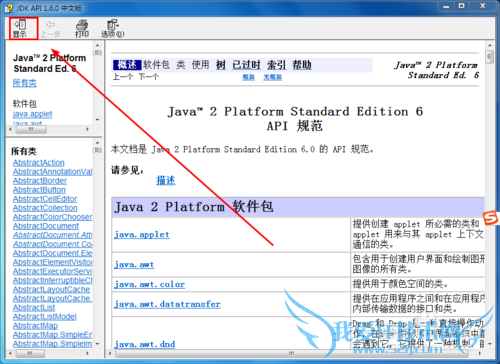
Task: Open the AbstractListModel class link
Action: tap(44, 316)
